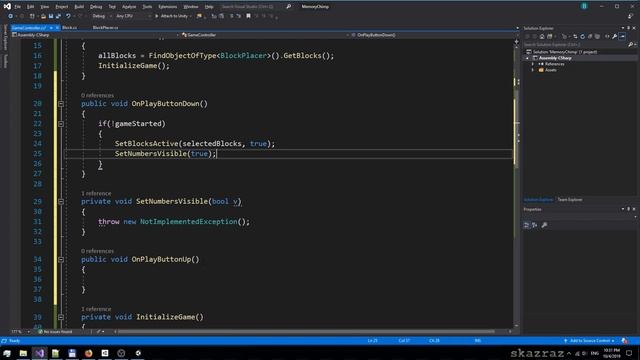This screenshot has height=360, width=640.
Task: Click the Find in Files icon
Action: pos(199,16)
